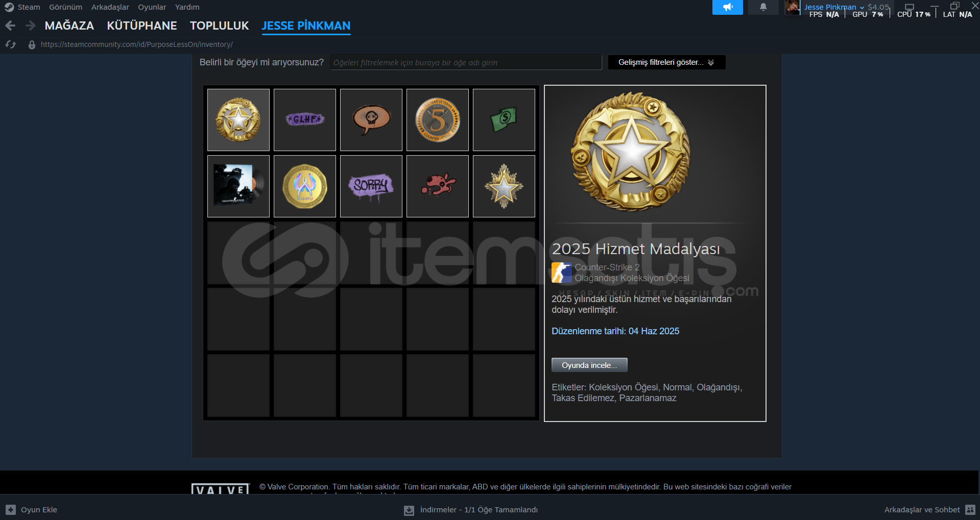Open the İndirmeler download icon
980x520 pixels.
(x=409, y=510)
